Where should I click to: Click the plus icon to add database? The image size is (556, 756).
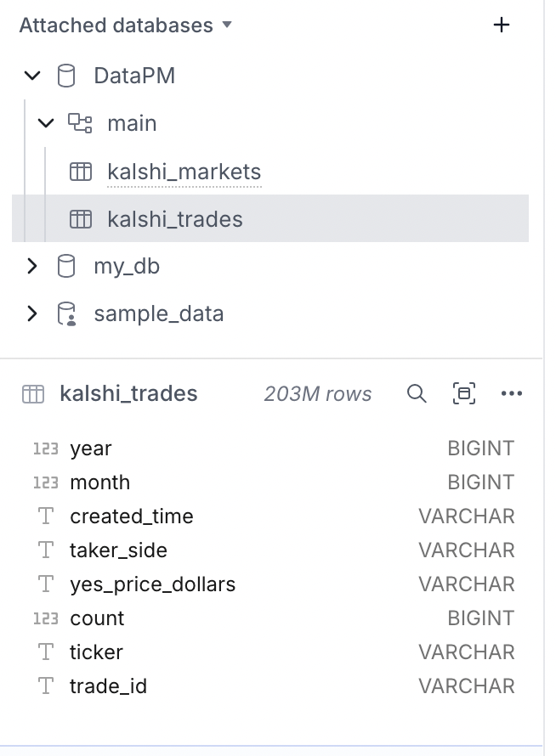(502, 25)
